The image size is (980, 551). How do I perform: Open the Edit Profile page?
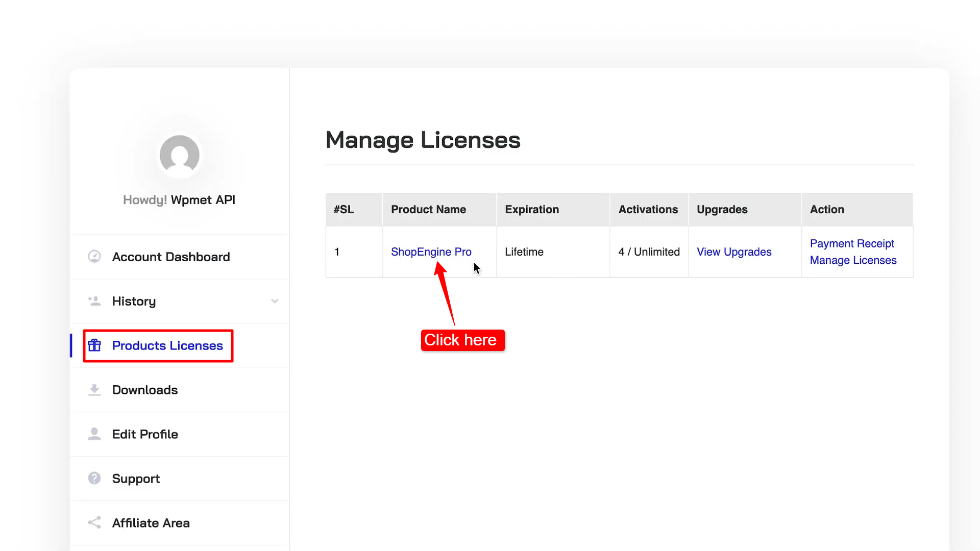click(180, 434)
